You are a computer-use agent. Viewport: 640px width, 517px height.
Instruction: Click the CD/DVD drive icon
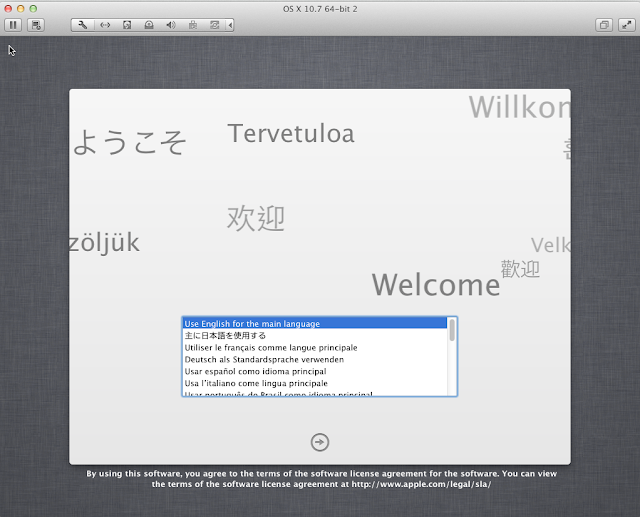tap(149, 25)
